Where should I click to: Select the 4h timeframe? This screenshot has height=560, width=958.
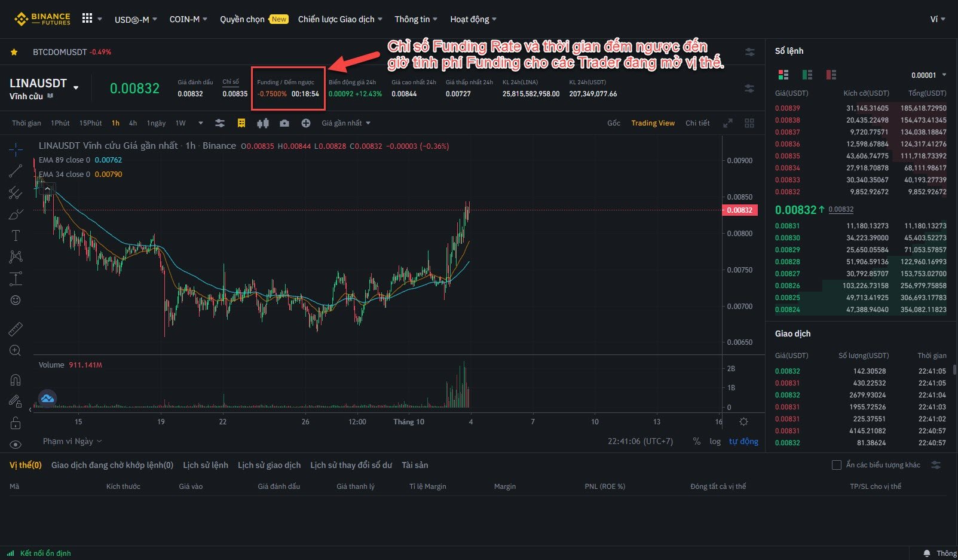coord(133,123)
